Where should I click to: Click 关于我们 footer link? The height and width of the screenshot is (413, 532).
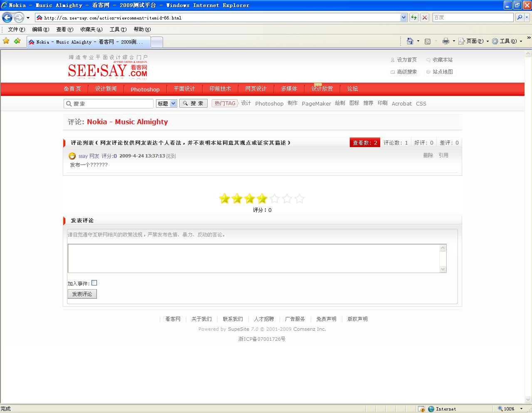[x=201, y=319]
